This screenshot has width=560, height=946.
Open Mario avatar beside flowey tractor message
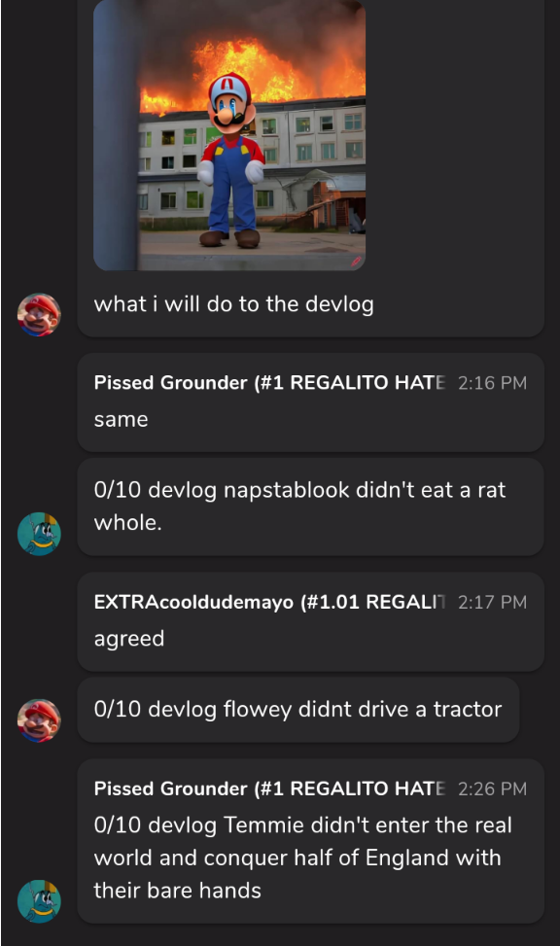click(x=39, y=720)
